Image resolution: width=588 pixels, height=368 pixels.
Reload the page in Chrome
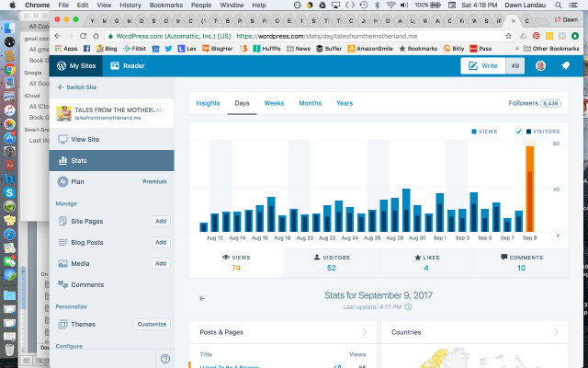click(x=83, y=36)
